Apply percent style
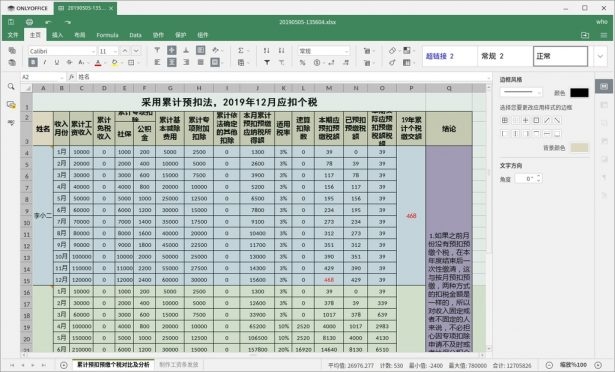Screen dimensions: 615x372 (302, 62)
